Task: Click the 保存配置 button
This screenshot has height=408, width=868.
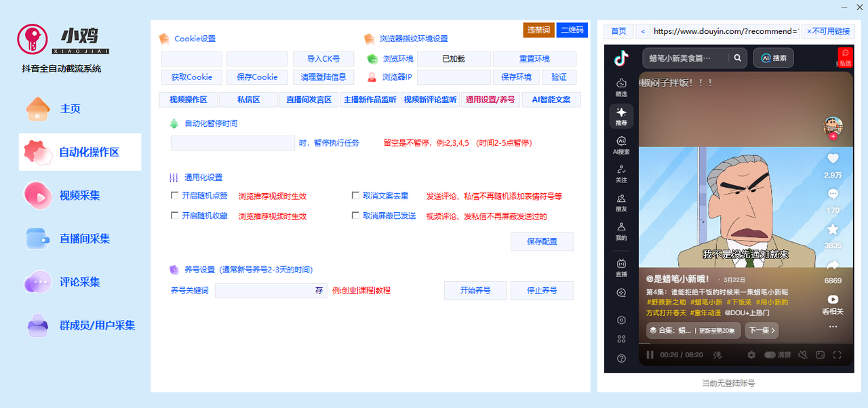Action: tap(542, 241)
